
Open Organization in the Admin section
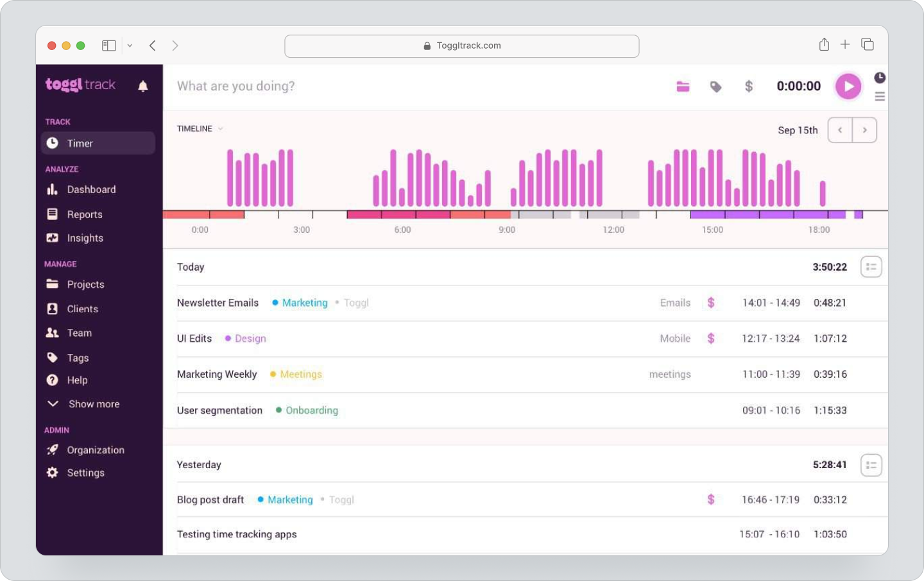(96, 450)
